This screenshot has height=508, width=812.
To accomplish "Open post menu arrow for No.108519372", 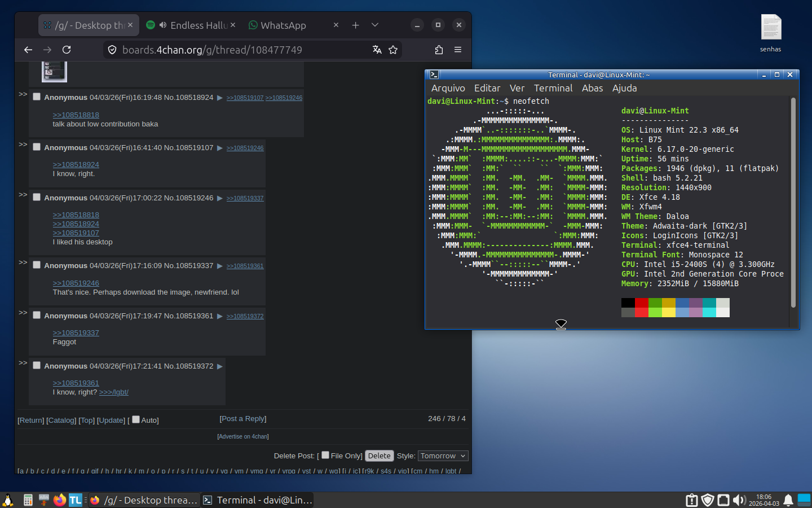I will (x=220, y=366).
